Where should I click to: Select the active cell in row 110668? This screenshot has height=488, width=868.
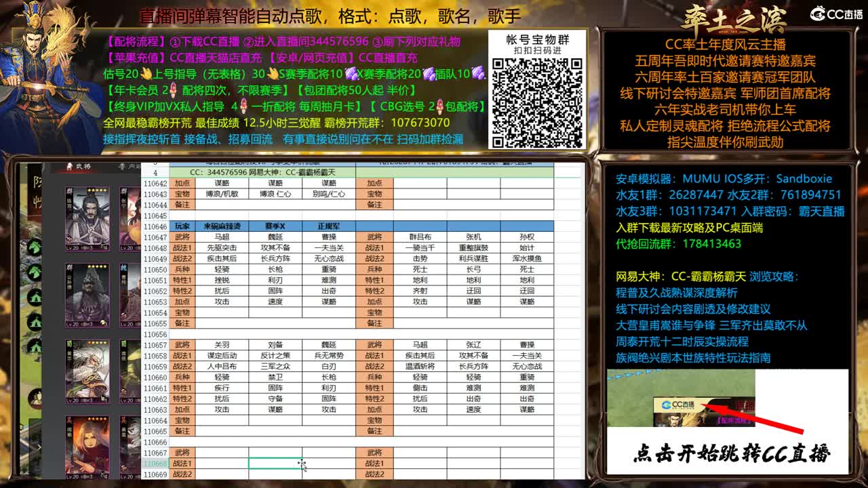pyautogui.click(x=275, y=464)
